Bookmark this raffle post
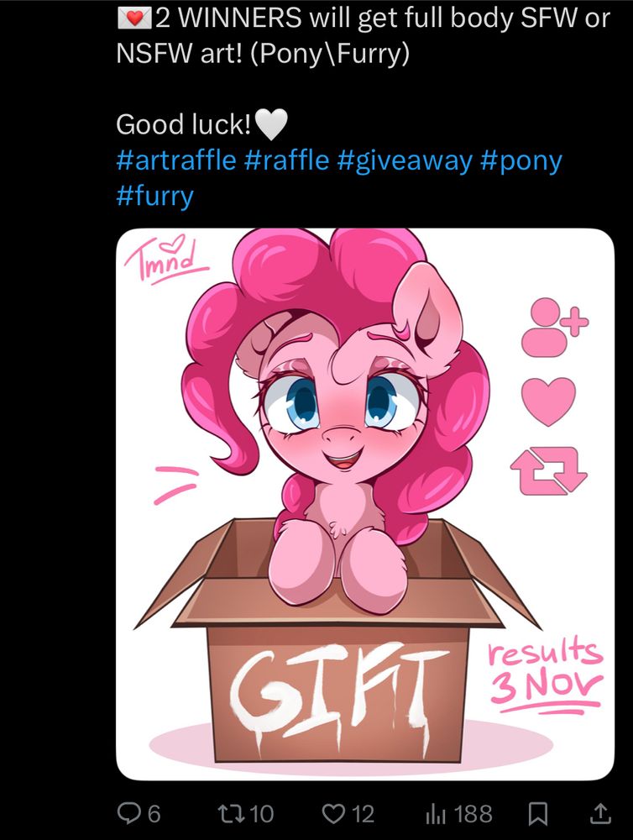This screenshot has width=633, height=840. pos(536,814)
